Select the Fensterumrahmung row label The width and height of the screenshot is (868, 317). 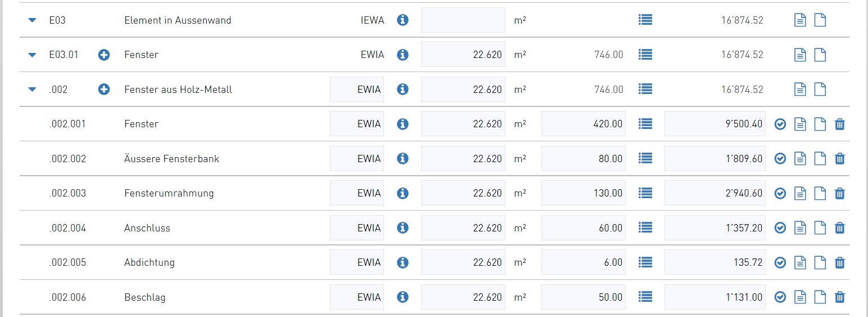tap(169, 193)
